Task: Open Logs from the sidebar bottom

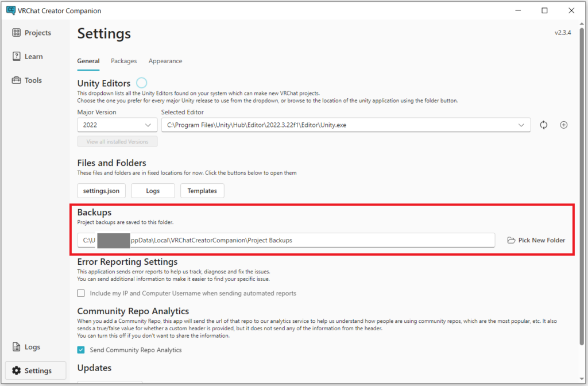Action: pos(26,347)
